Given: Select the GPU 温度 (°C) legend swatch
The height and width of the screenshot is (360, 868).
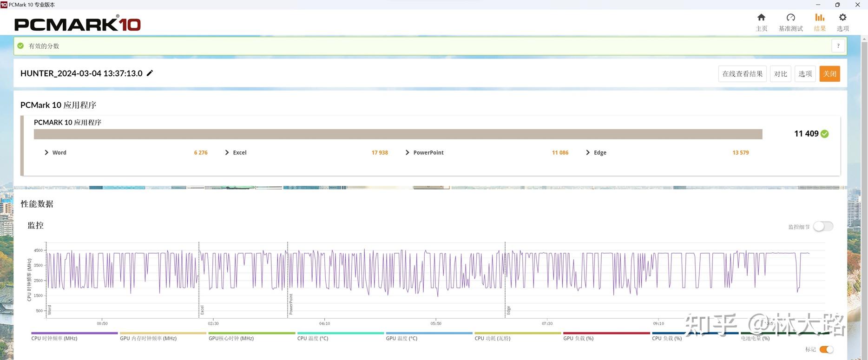Looking at the screenshot, I should click(x=429, y=333).
